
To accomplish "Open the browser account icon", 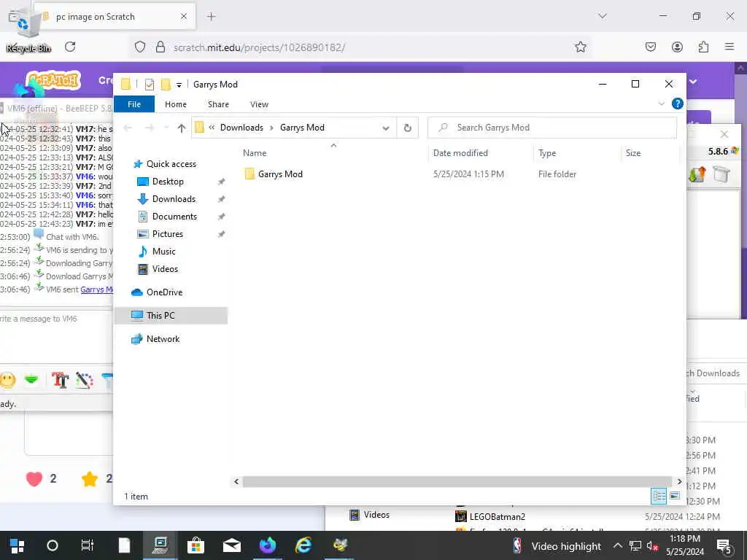I will coord(677,47).
